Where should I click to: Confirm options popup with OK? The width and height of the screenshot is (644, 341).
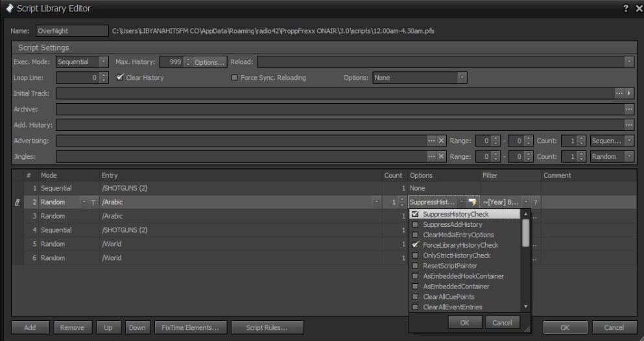[465, 323]
